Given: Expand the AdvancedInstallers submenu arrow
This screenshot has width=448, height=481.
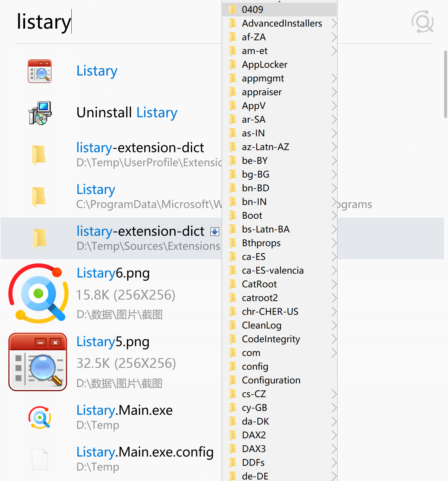Looking at the screenshot, I should 334,23.
